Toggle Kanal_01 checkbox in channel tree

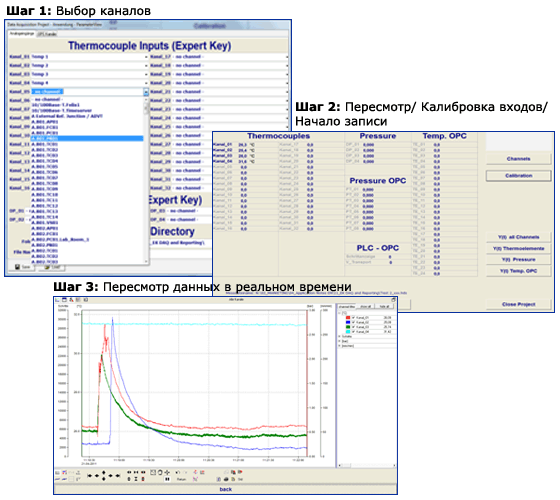[353, 318]
